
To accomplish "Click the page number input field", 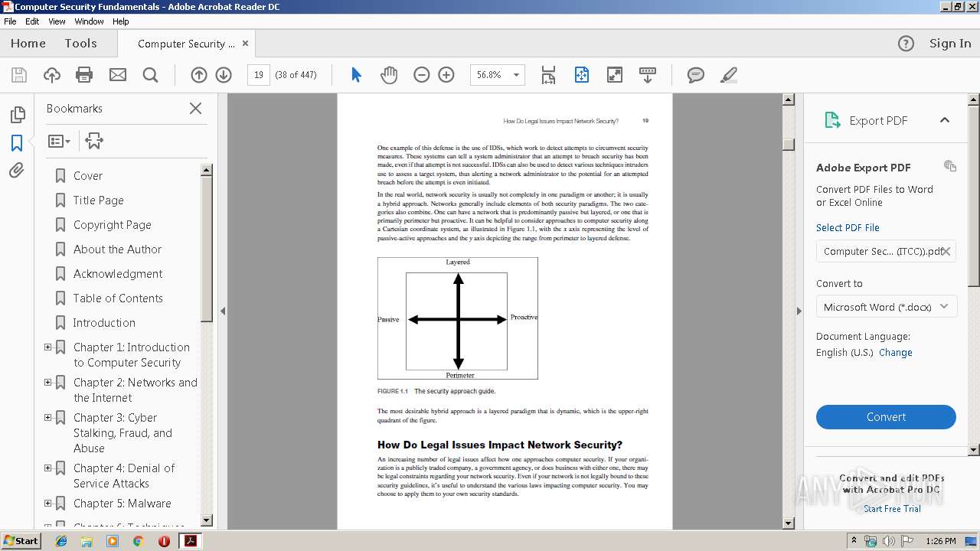I will click(259, 75).
